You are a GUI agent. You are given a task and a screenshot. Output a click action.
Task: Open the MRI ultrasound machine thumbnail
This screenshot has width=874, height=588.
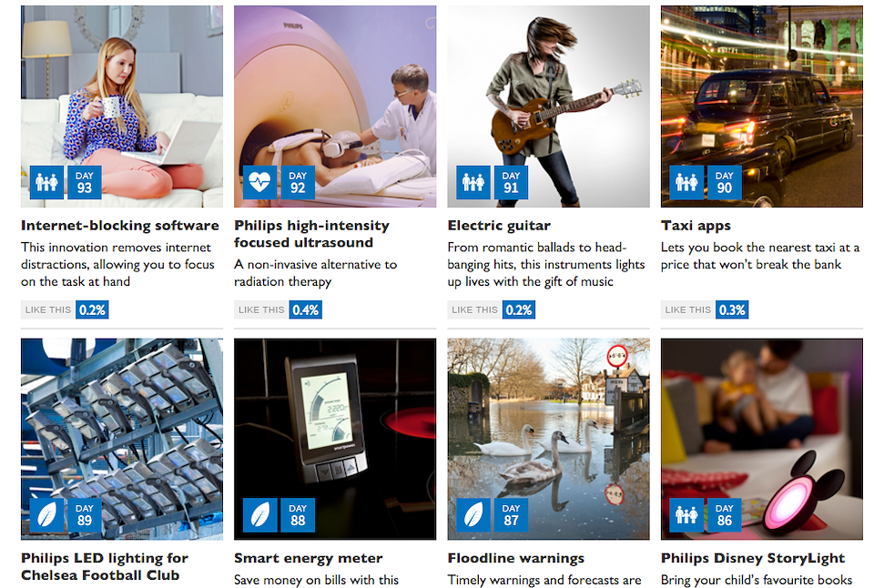click(335, 106)
